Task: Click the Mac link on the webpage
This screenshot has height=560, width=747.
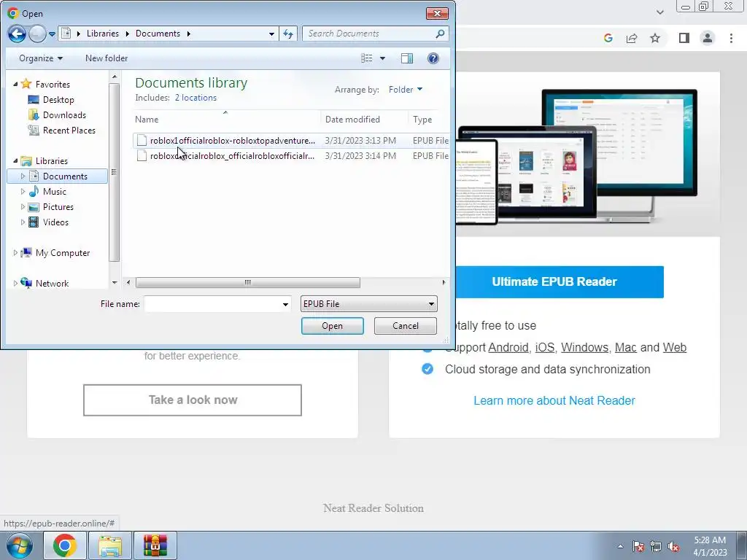Action: point(625,348)
